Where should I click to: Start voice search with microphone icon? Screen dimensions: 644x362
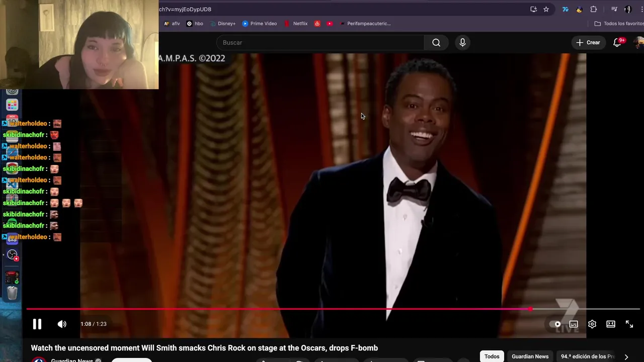[x=462, y=43]
